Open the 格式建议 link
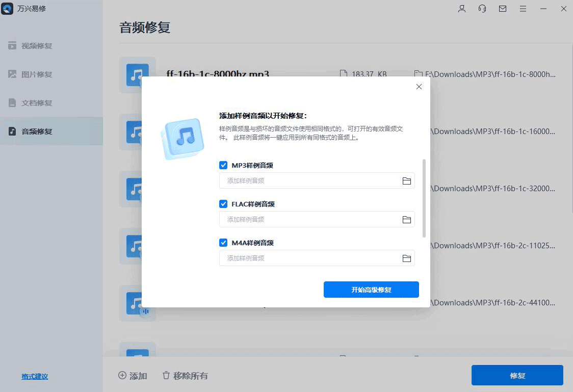Screen dimensions: 573x392 [34, 376]
